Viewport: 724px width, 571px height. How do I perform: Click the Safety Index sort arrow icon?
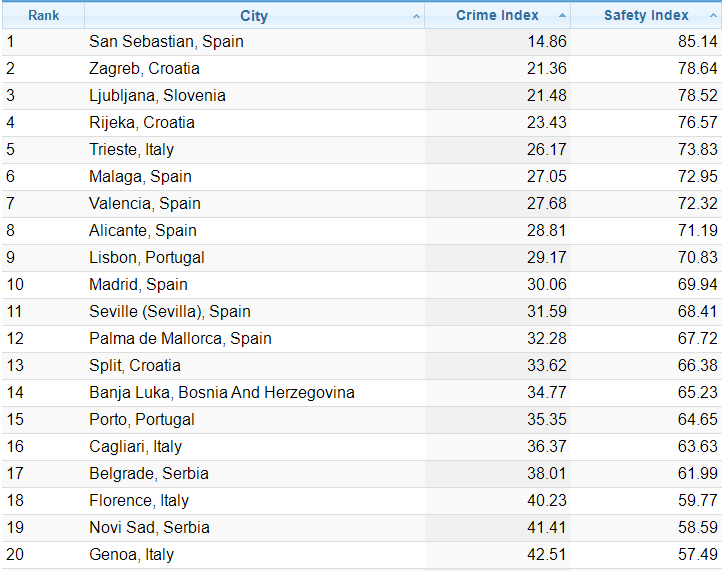click(x=712, y=17)
